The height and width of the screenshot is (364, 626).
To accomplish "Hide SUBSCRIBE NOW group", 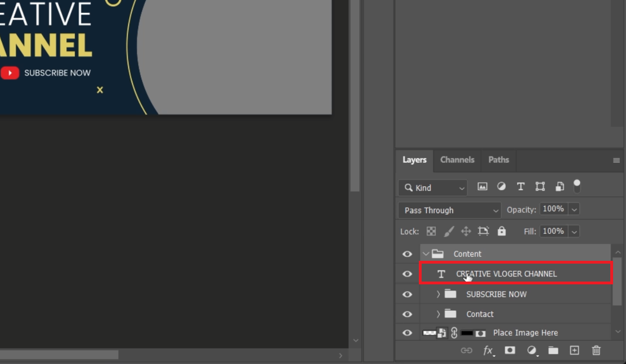I will pyautogui.click(x=407, y=294).
